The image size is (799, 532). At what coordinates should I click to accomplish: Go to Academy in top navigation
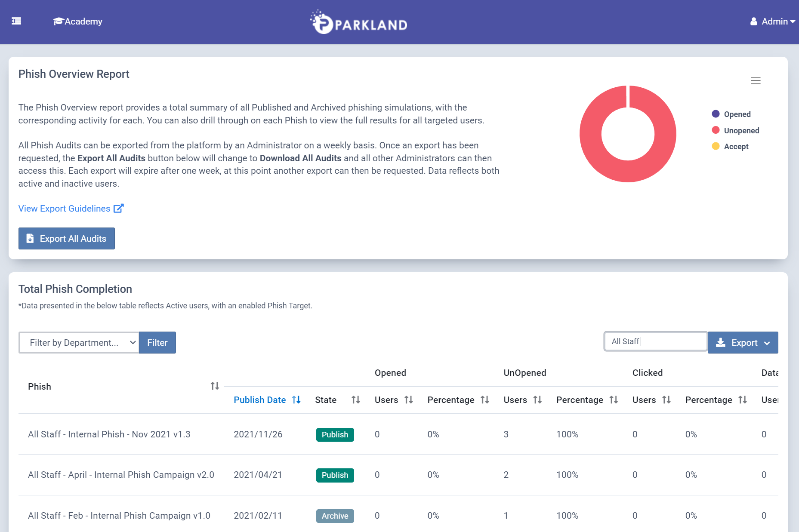pyautogui.click(x=78, y=22)
